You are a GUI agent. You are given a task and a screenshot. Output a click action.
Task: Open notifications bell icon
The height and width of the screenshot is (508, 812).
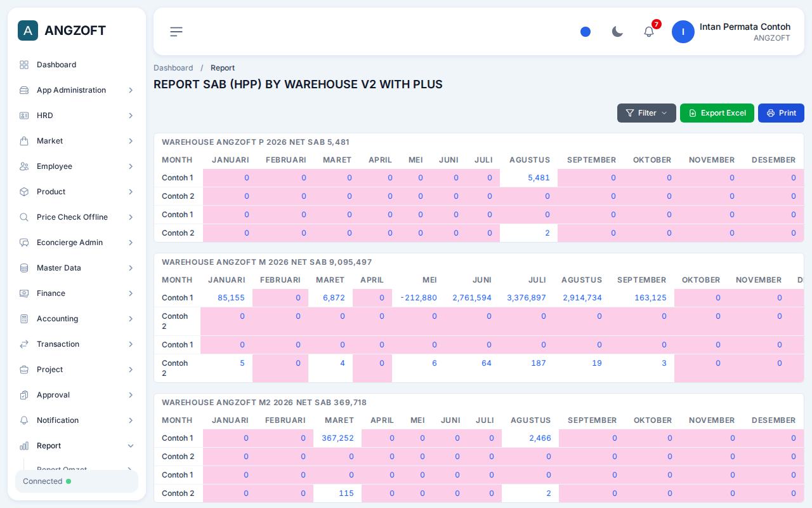649,32
